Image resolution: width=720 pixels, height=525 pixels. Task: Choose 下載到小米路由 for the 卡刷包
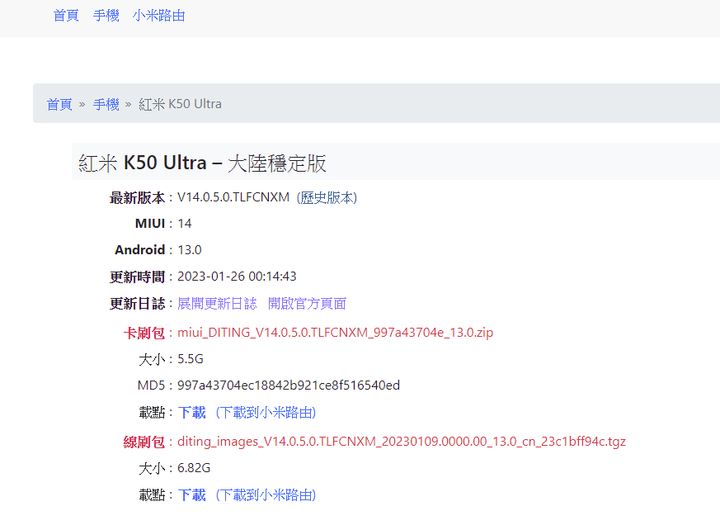click(x=266, y=412)
